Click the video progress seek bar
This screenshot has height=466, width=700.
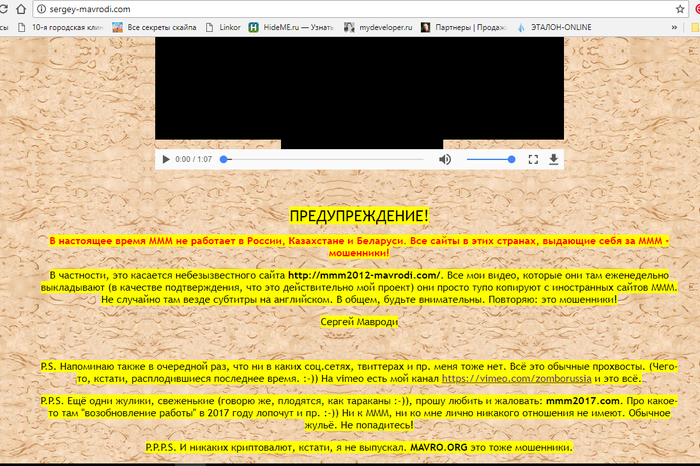pos(325,159)
